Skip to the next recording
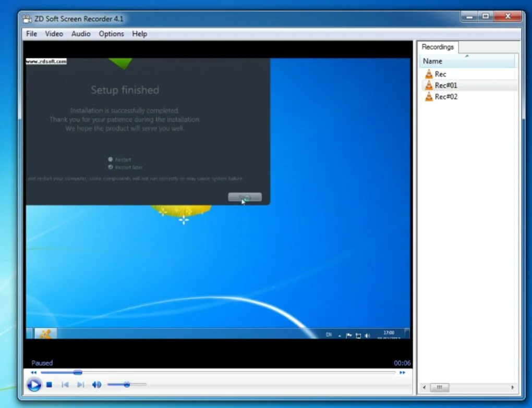Viewport: 532px width, 408px height. 80,385
